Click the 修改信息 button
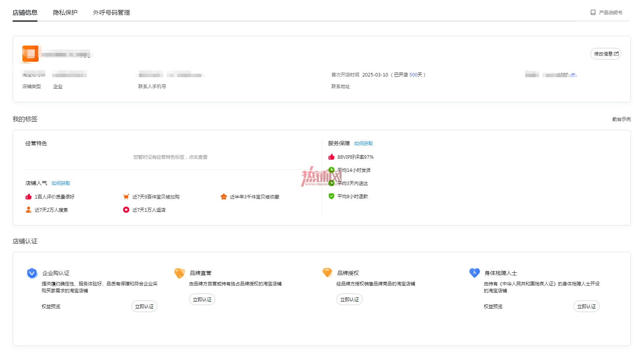 coord(606,54)
